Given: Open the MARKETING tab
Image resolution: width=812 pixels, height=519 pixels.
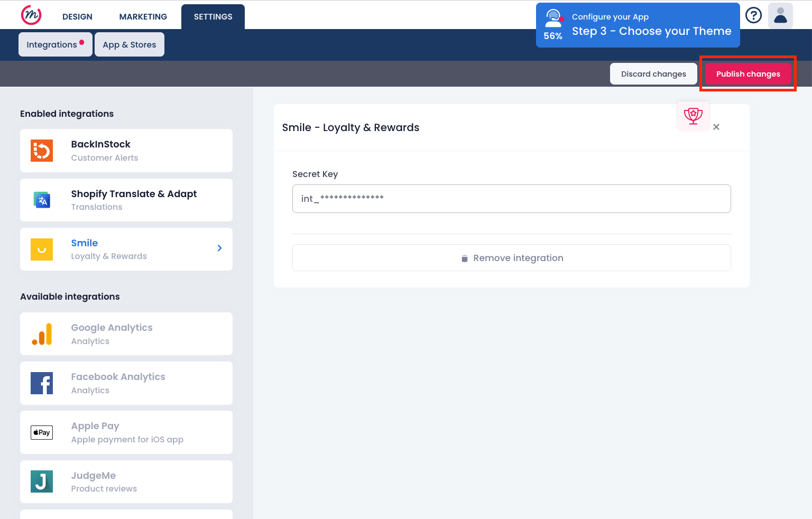Looking at the screenshot, I should pyautogui.click(x=143, y=17).
